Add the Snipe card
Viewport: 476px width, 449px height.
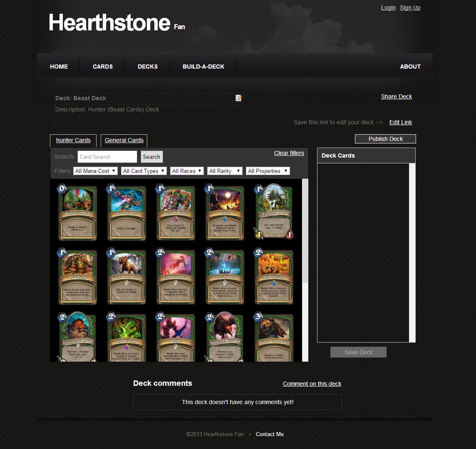pyautogui.click(x=176, y=337)
